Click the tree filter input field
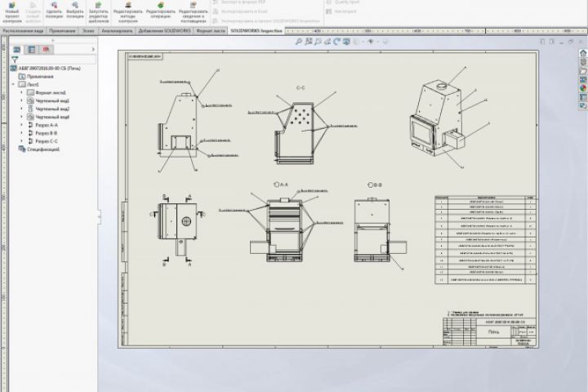The width and height of the screenshot is (588, 392). pos(57,60)
